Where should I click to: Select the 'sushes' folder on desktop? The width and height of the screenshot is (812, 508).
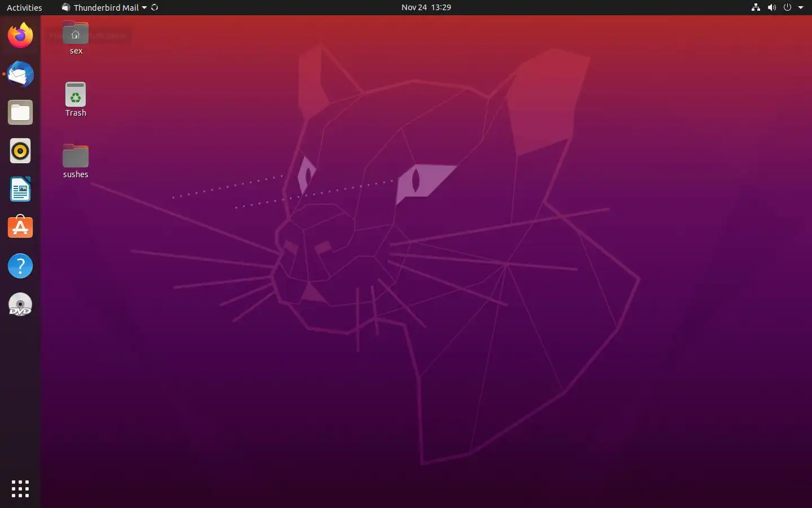[x=76, y=161]
